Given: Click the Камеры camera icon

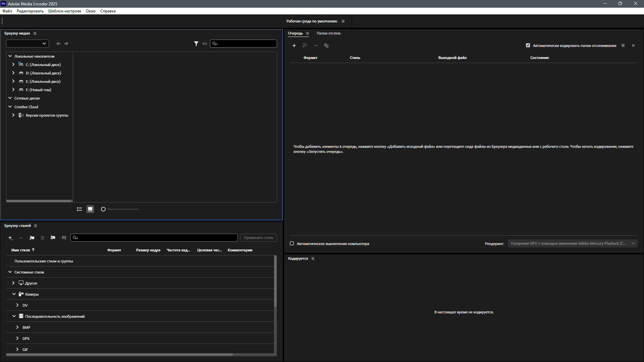Looking at the screenshot, I should (x=21, y=294).
